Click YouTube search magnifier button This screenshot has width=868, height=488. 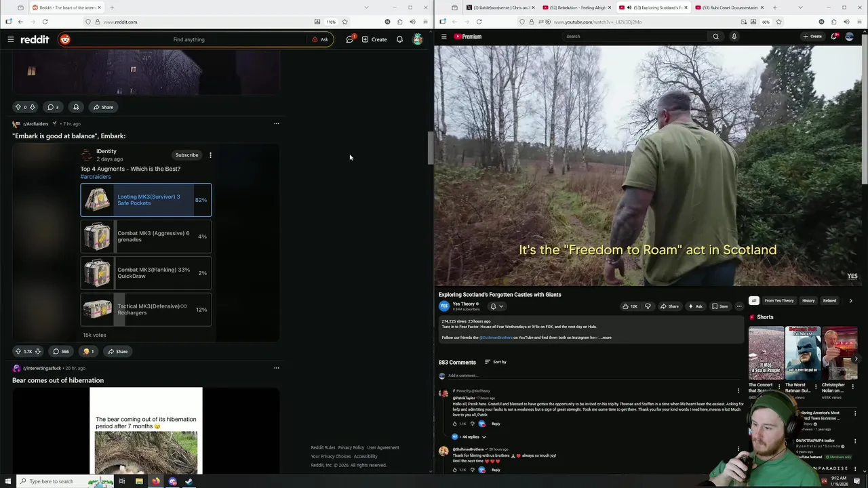pyautogui.click(x=715, y=37)
